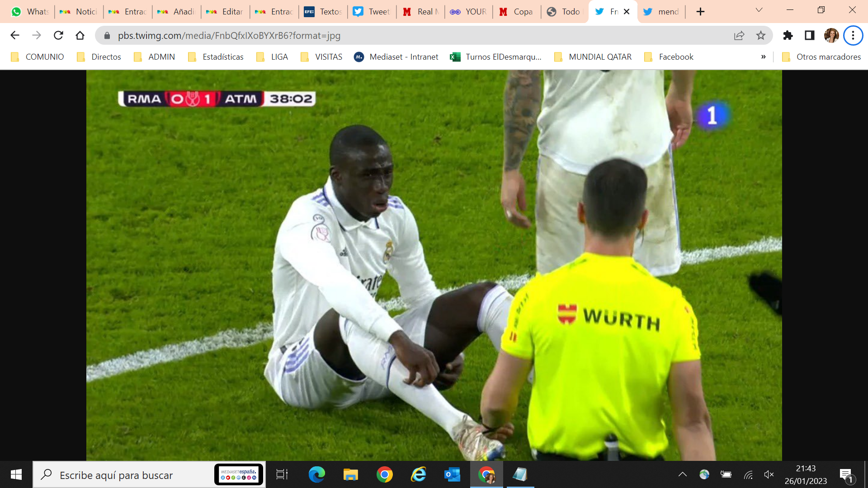Open the Directos bookmark folder

click(x=99, y=57)
